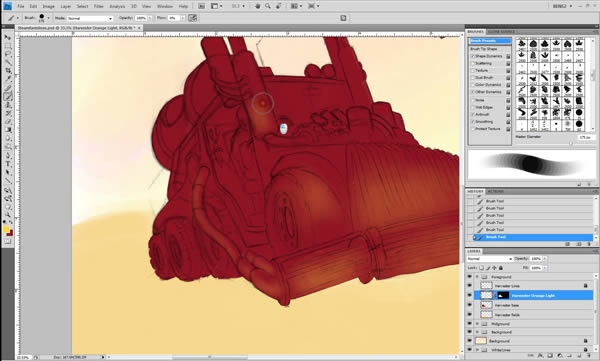The width and height of the screenshot is (600, 361).
Task: Hide the Harvester Lines layer
Action: click(470, 286)
